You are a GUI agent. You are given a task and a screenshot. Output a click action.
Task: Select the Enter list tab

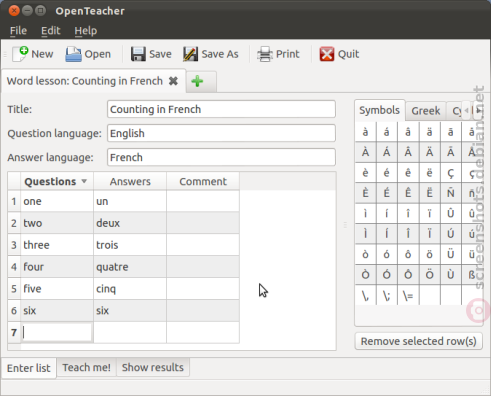pyautogui.click(x=29, y=368)
